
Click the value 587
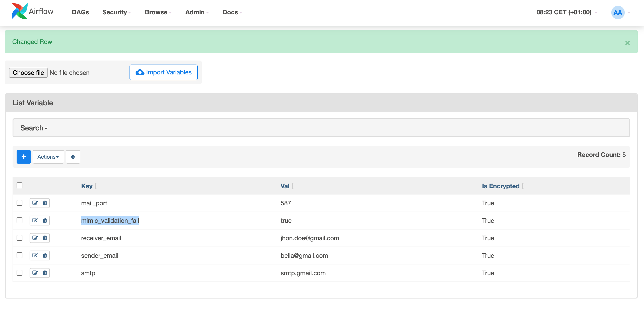coord(286,203)
